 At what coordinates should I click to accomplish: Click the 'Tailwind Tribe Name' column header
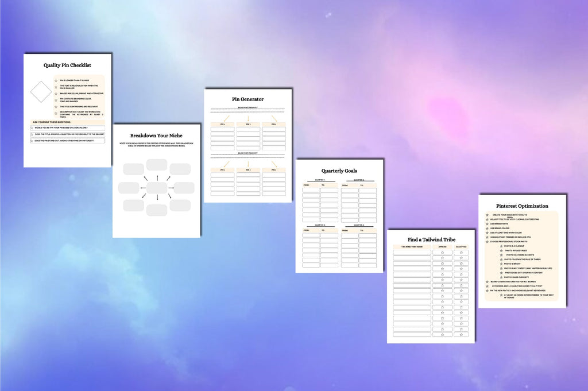(412, 247)
